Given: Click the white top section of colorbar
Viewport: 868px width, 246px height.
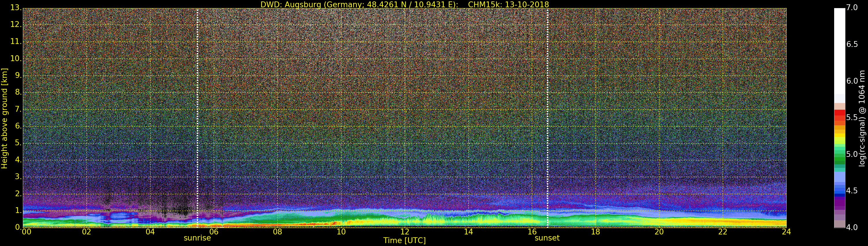Looking at the screenshot, I should (839, 51).
